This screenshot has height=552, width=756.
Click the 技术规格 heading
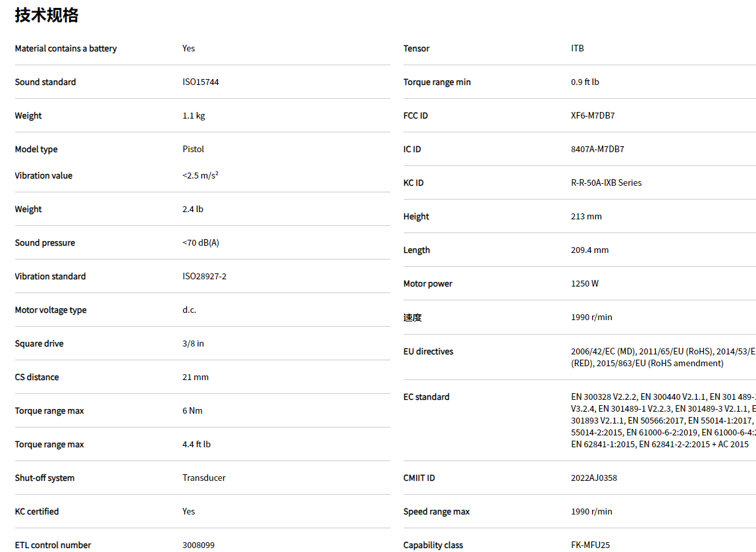47,15
